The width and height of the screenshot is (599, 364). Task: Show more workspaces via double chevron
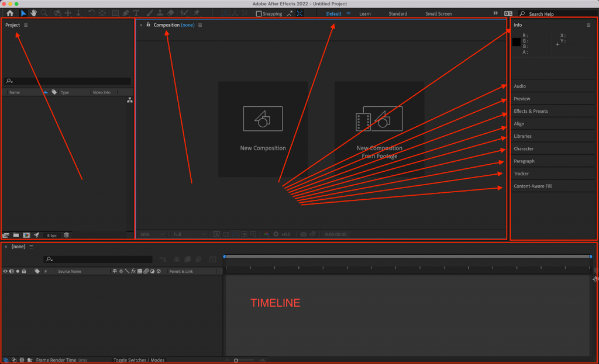coord(495,13)
